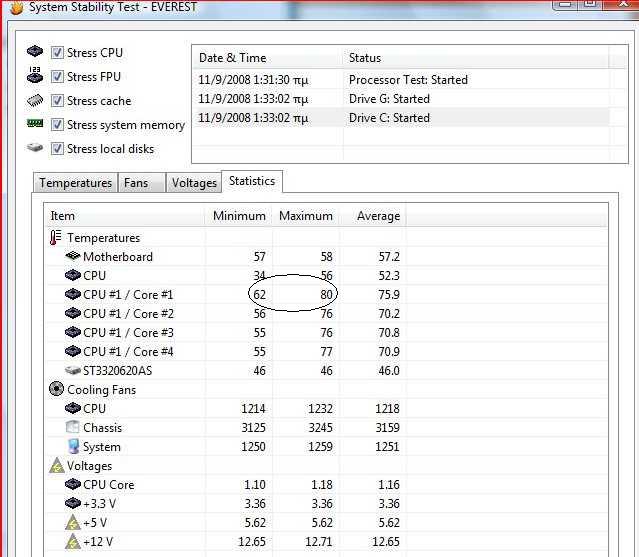Click the cache chip icon beside Stress cache

(x=35, y=100)
